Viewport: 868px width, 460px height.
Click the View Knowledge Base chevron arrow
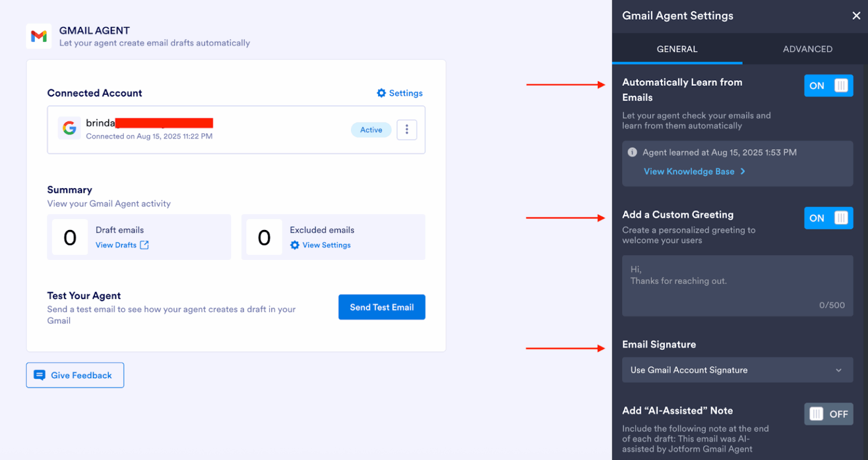[x=743, y=171]
